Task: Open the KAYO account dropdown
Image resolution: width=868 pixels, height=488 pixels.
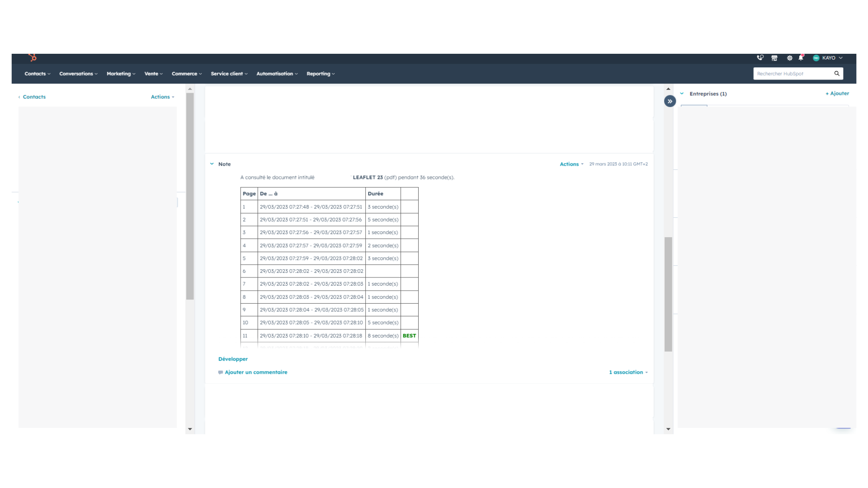Action: point(828,58)
